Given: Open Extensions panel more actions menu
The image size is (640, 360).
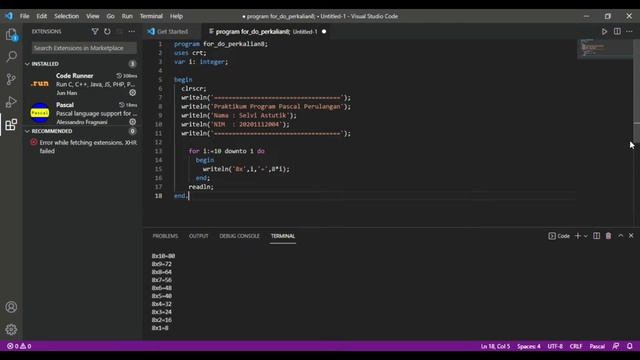Looking at the screenshot, I should pos(131,31).
